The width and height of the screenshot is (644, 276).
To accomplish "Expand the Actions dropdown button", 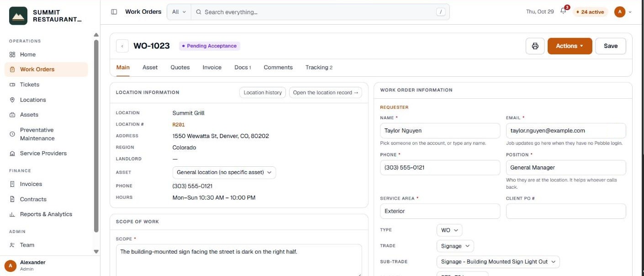I will pos(570,46).
